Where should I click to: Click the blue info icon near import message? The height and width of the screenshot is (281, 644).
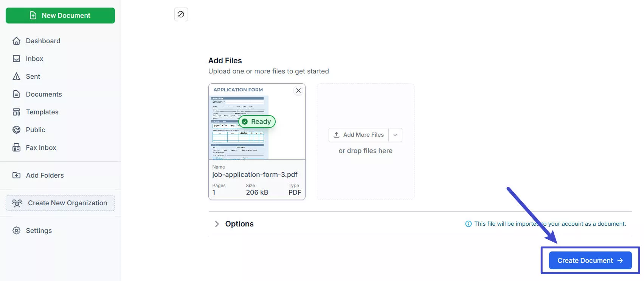click(468, 224)
